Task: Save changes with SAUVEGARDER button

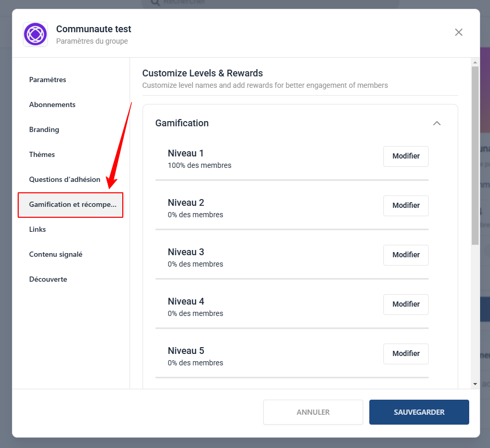Action: 419,412
